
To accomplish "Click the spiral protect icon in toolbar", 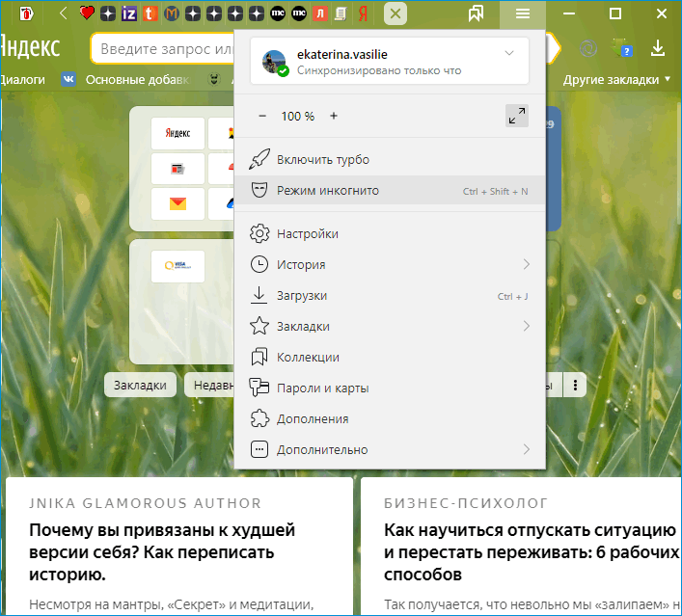I will (x=588, y=48).
